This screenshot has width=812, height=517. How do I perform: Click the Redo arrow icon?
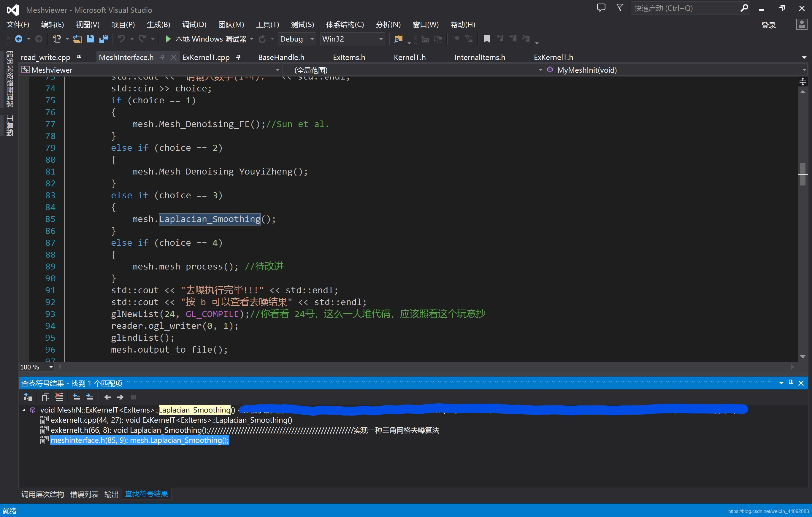point(142,39)
